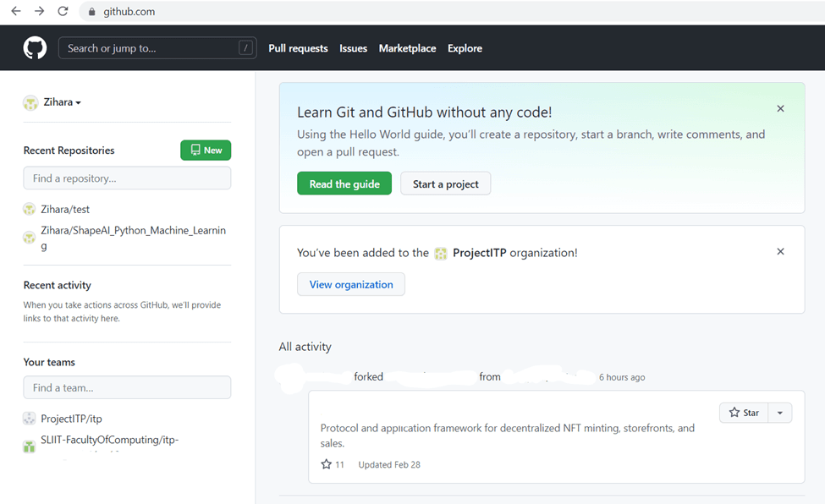Click the 11 stars count icon

327,464
